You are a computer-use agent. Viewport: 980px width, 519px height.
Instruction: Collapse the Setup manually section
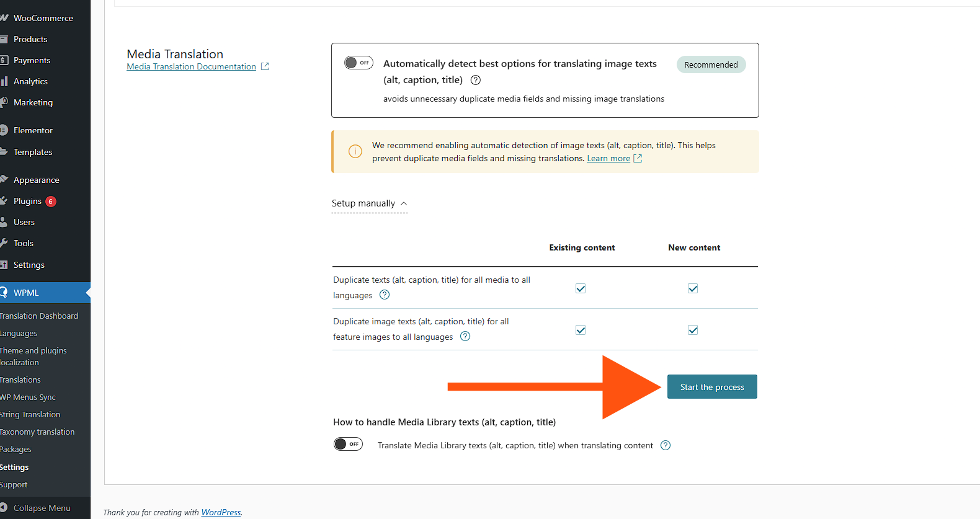pyautogui.click(x=370, y=203)
